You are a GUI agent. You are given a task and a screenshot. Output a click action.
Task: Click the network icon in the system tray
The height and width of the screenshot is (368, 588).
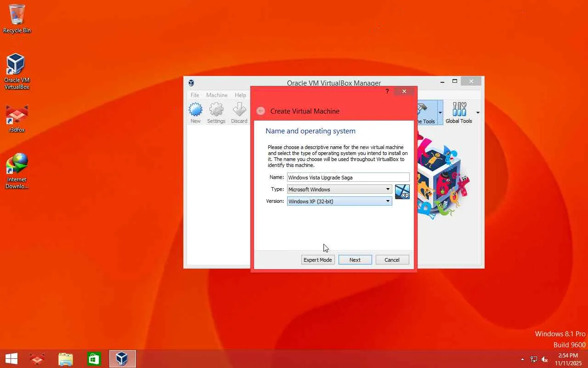534,359
